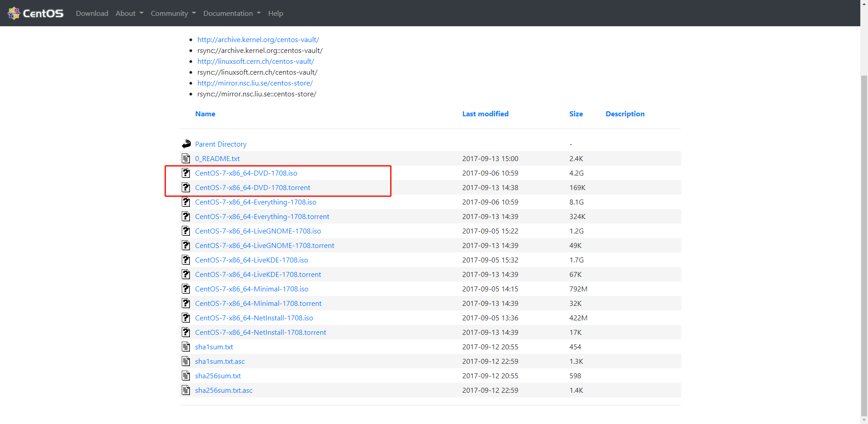Open the sha1sum.txt.asc link
This screenshot has width=868, height=424.
click(x=220, y=361)
